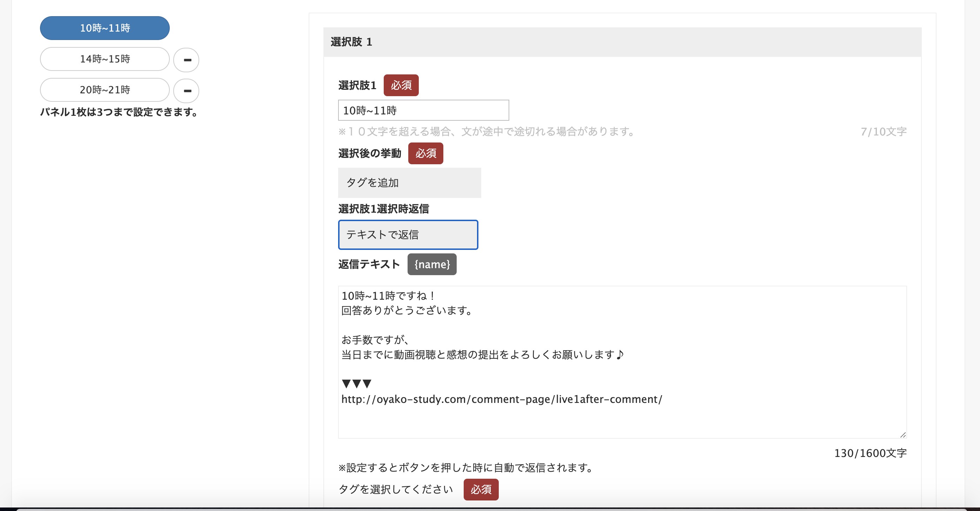
Task: Click the タグを選択してください label
Action: tap(396, 489)
